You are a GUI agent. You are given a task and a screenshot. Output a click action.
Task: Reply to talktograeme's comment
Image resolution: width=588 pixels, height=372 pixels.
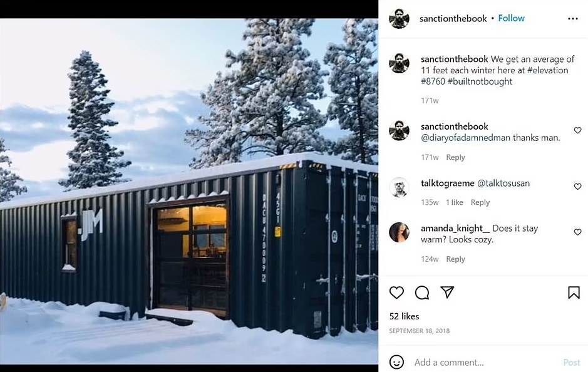coord(480,202)
